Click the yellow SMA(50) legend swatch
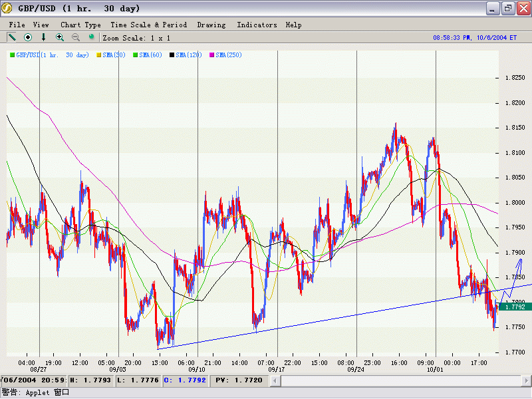 [x=99, y=55]
